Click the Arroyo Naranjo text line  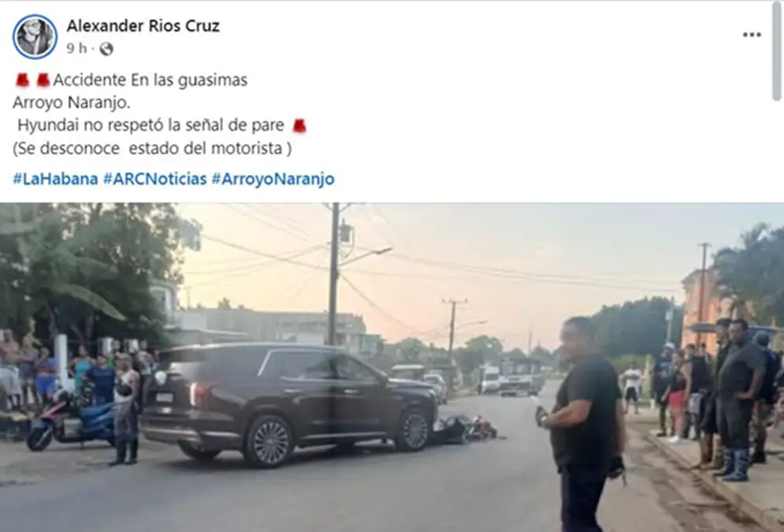click(x=72, y=102)
